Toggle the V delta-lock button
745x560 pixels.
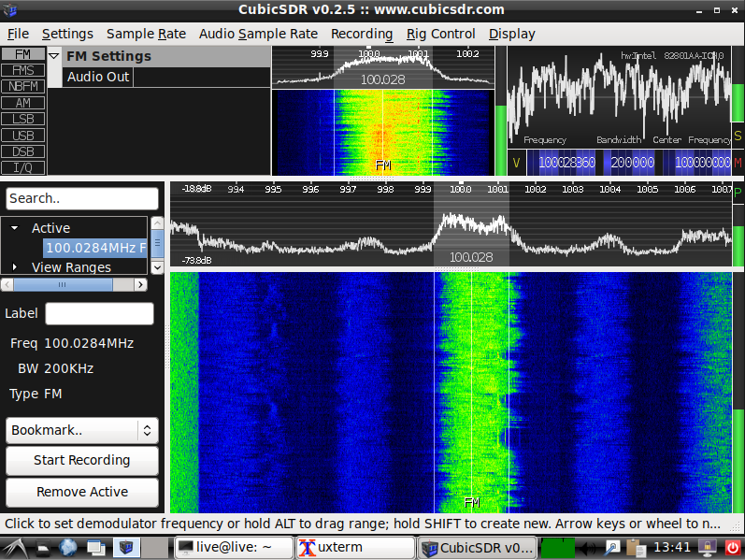click(x=516, y=163)
